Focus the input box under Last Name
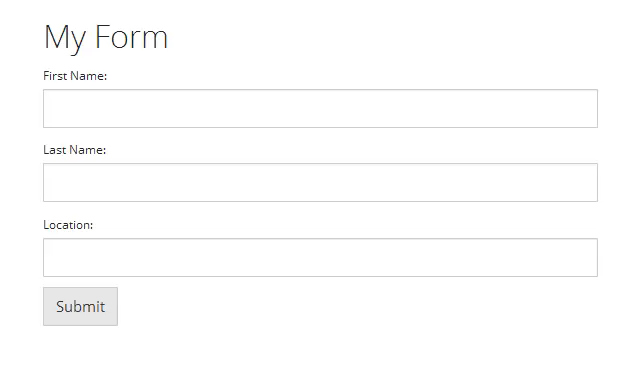This screenshot has width=643, height=374. [x=320, y=182]
